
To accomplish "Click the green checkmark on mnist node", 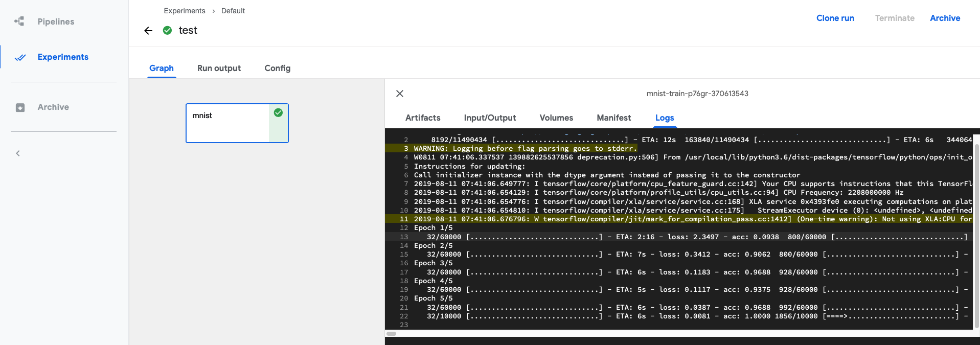I will click(x=278, y=113).
